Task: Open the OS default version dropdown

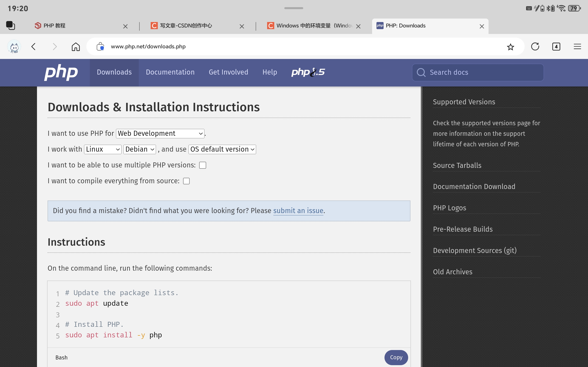Action: [x=222, y=149]
